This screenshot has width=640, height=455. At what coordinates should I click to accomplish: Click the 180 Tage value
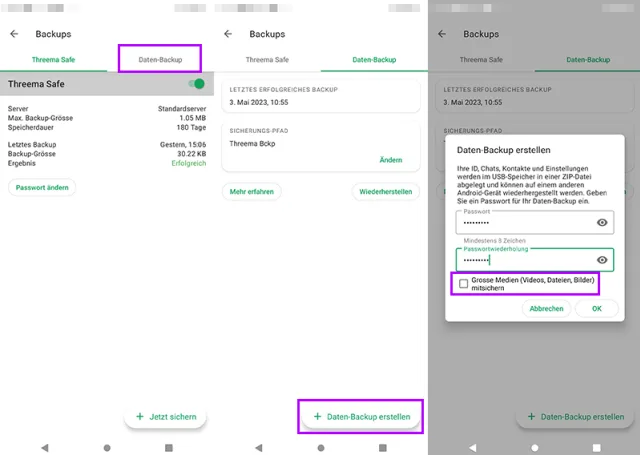tap(191, 127)
